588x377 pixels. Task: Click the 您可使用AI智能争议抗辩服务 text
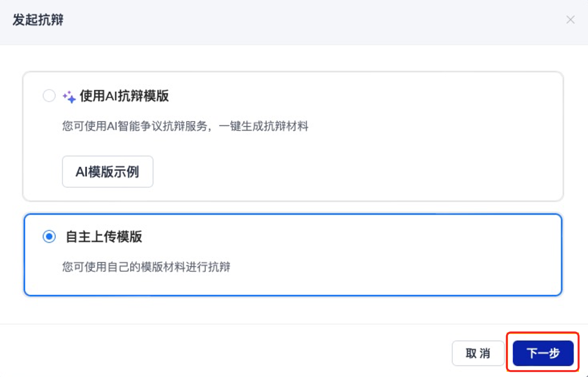135,126
